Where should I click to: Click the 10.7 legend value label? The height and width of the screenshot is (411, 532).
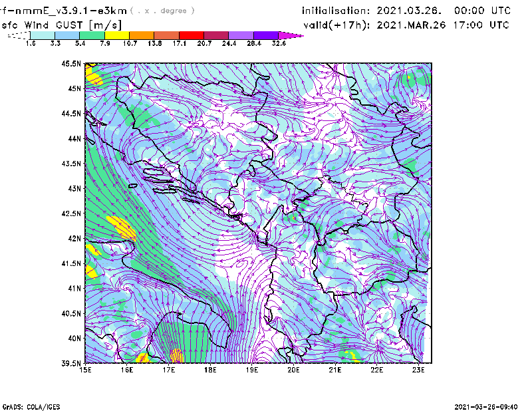130,43
